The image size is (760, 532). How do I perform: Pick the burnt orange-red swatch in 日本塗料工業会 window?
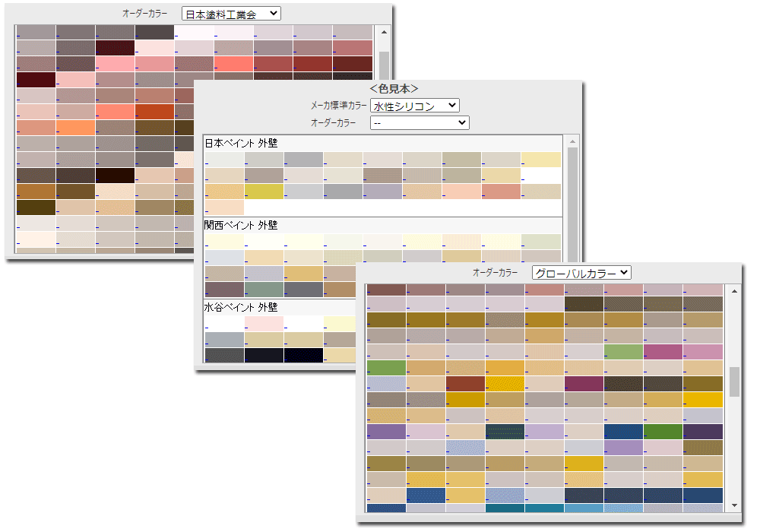(154, 112)
